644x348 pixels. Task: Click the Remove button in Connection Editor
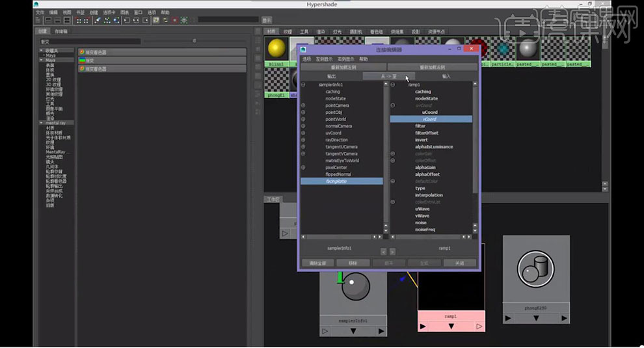pyautogui.click(x=353, y=263)
